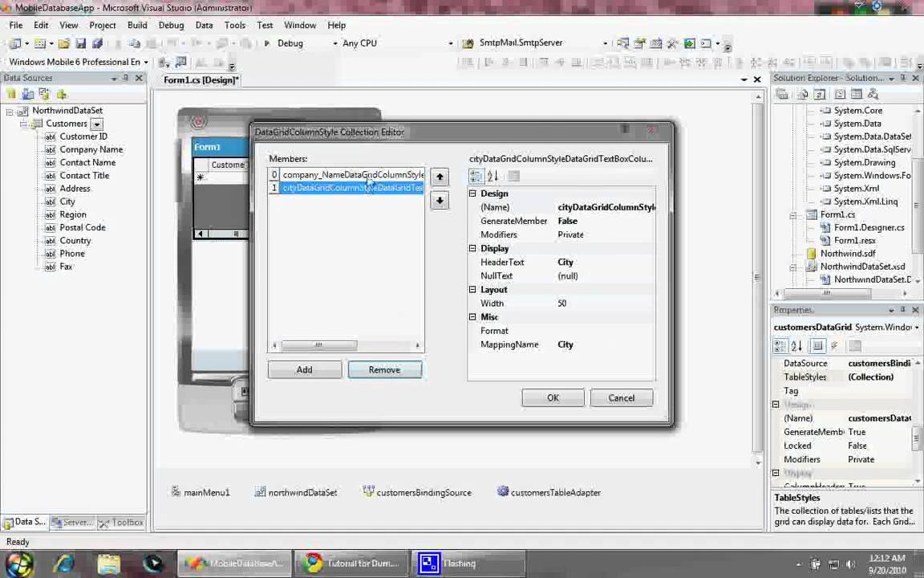Open the Build menu
This screenshot has width=924, height=578.
coord(137,26)
